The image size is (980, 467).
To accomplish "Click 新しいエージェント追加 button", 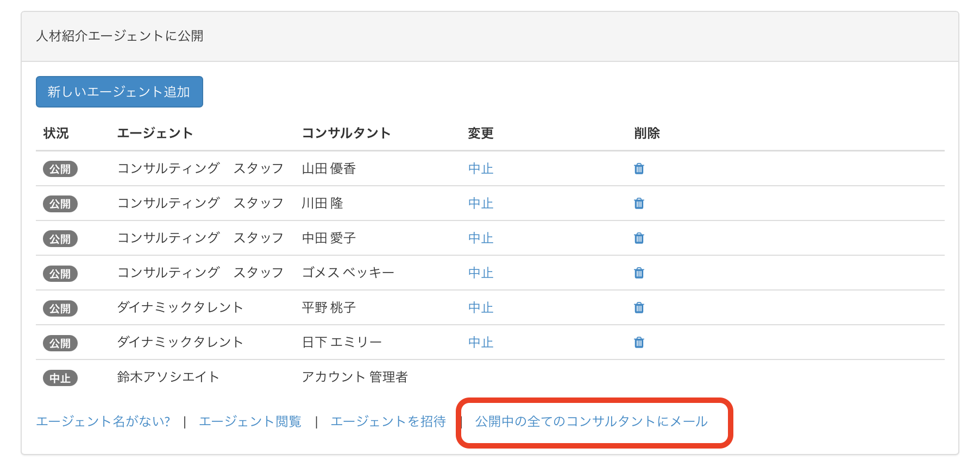I will (x=119, y=92).
